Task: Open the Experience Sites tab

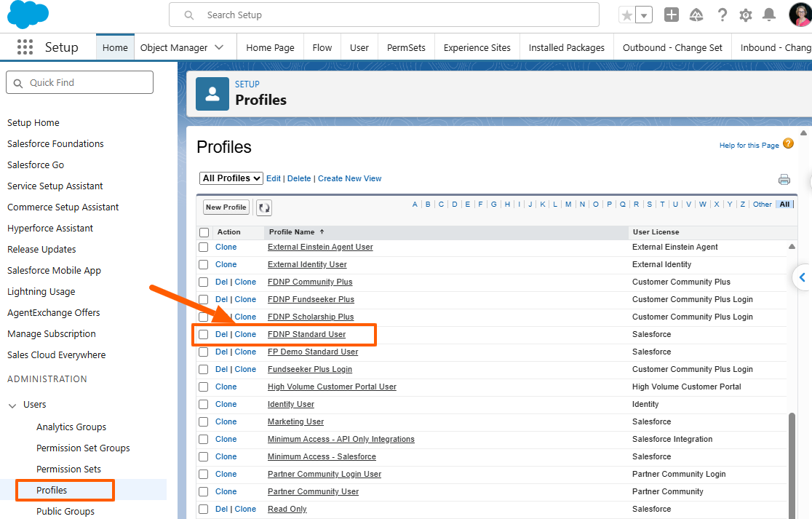Action: click(x=477, y=47)
